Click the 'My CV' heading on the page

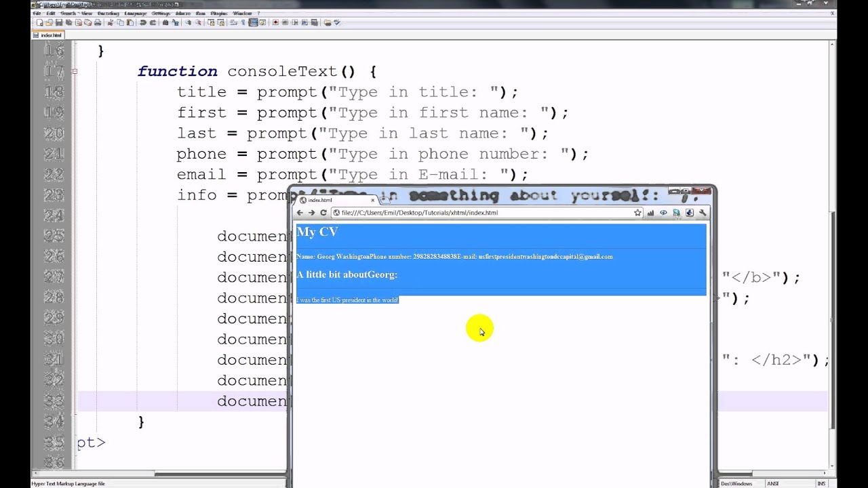[x=317, y=232]
